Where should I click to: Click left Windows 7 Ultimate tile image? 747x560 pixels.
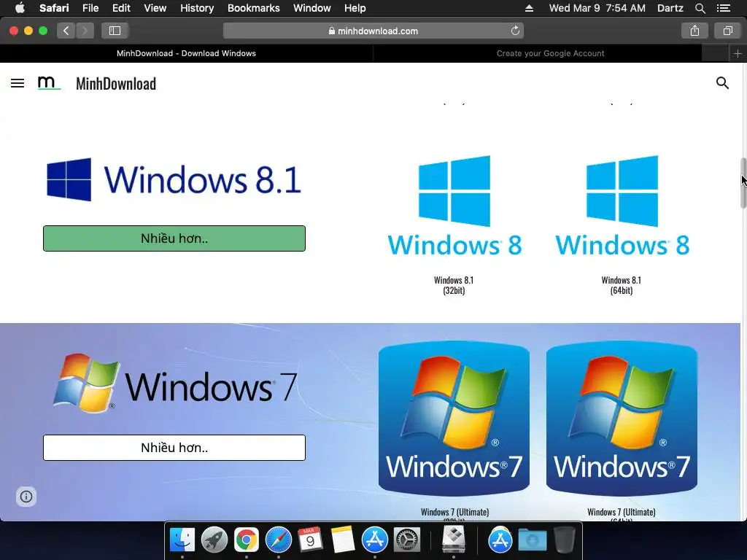(x=454, y=418)
